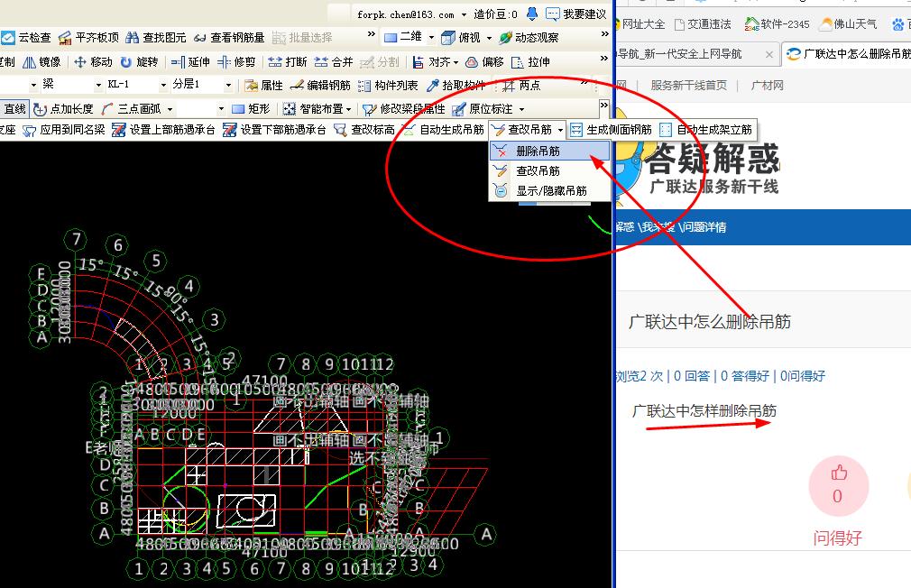Viewport: 911px width, 588px height.
Task: Expand the 镜像 toolbar row overflow chevron
Action: click(x=603, y=58)
